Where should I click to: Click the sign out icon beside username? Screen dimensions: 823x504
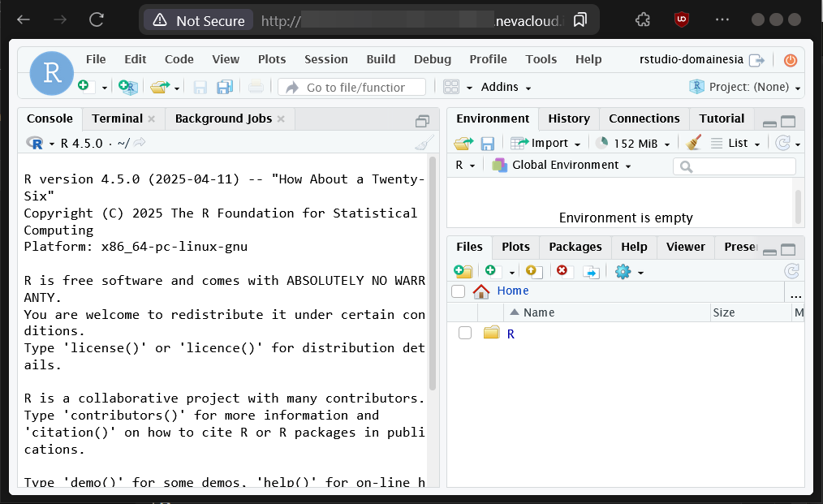coord(756,60)
